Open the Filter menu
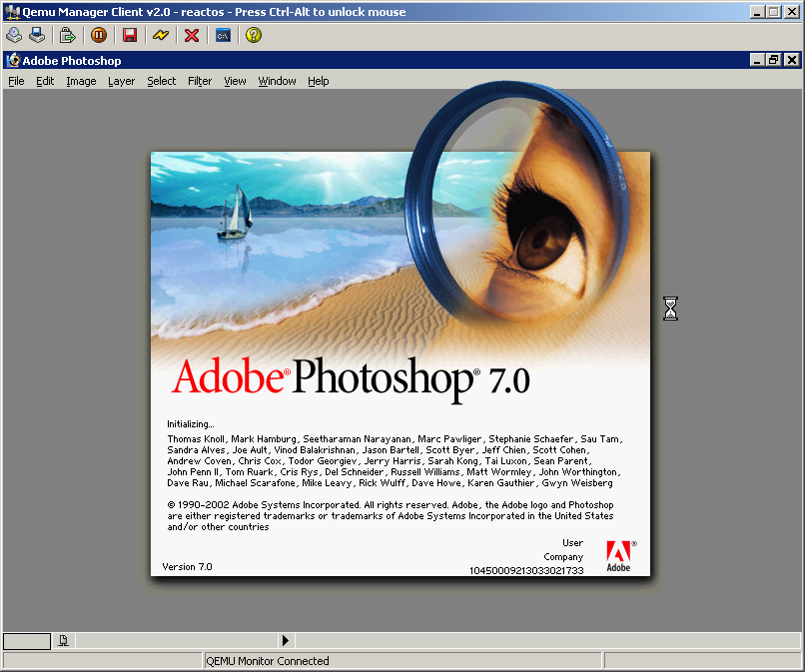805x672 pixels. [200, 81]
